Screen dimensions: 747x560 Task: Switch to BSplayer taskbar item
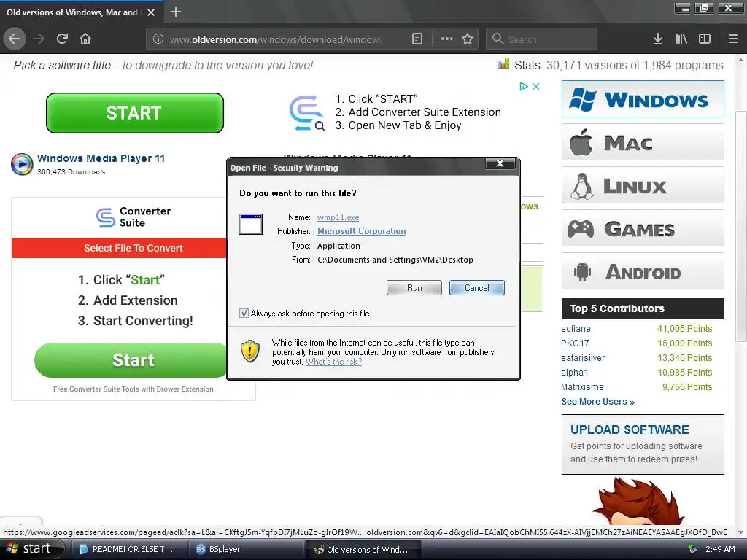click(x=245, y=549)
